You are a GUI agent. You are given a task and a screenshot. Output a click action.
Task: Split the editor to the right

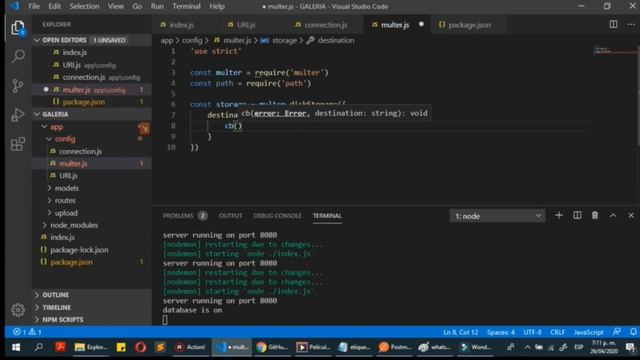click(x=613, y=24)
